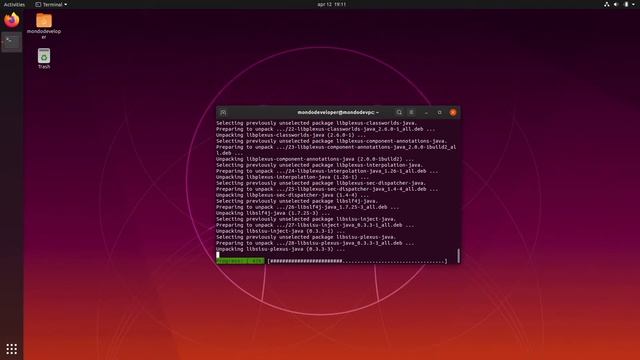Open the Terminal app menu in top bar
This screenshot has width=640, height=360.
[x=51, y=4]
